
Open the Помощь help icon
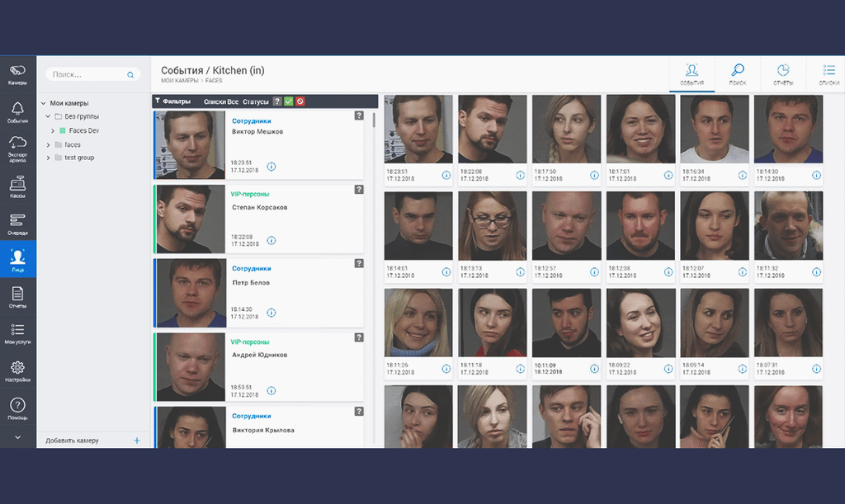click(x=18, y=408)
